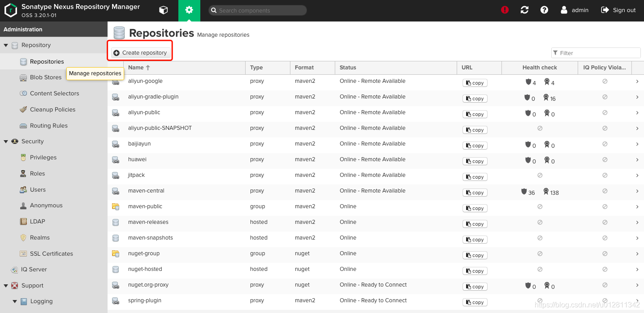This screenshot has height=313, width=644.
Task: Click IQ policy icon for baijiayun
Action: (x=605, y=144)
